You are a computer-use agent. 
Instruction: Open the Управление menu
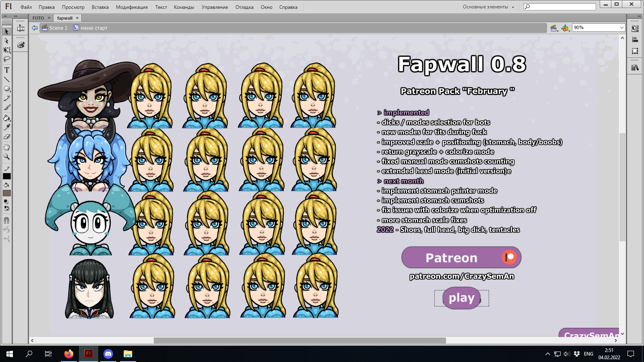(x=215, y=7)
